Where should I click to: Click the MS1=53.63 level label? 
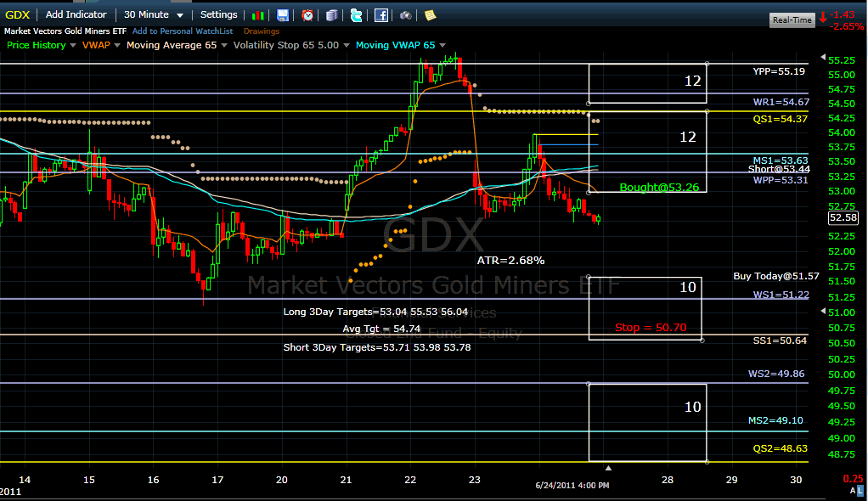click(781, 161)
